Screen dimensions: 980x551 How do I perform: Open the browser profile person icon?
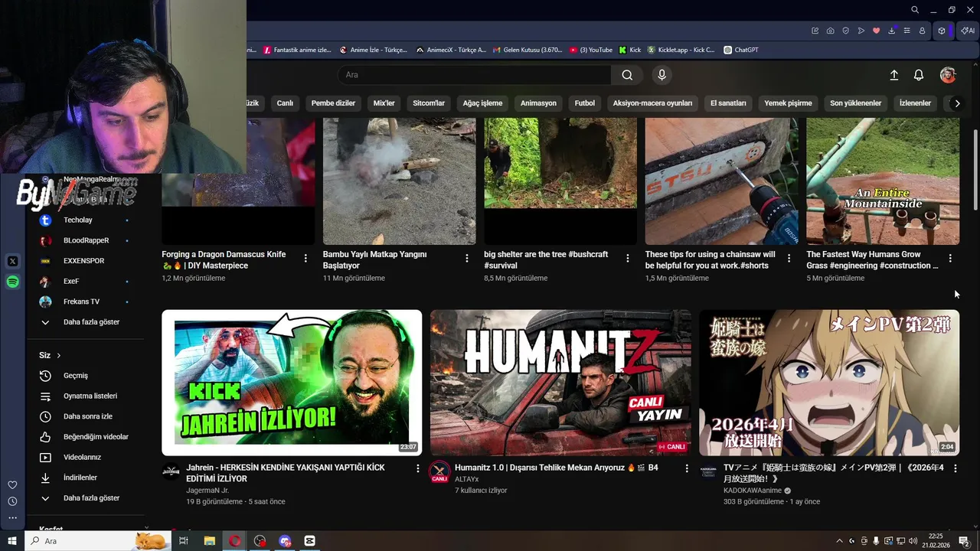pyautogui.click(x=923, y=31)
